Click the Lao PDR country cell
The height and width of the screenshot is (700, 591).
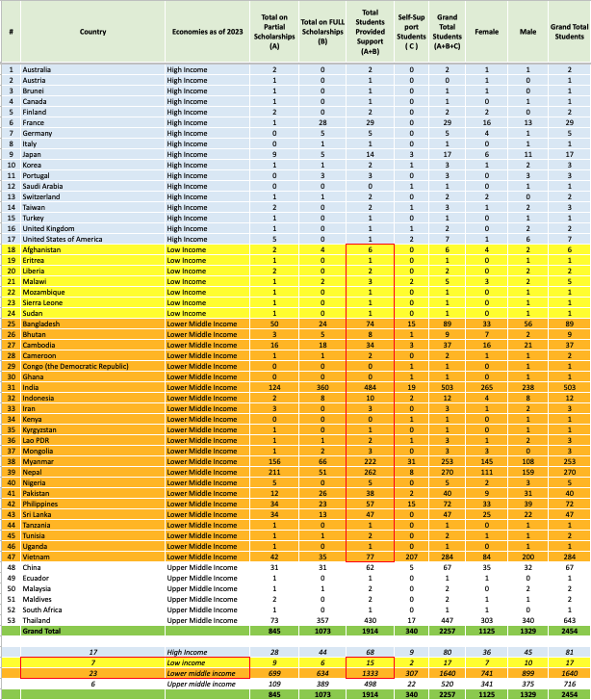tap(92, 441)
